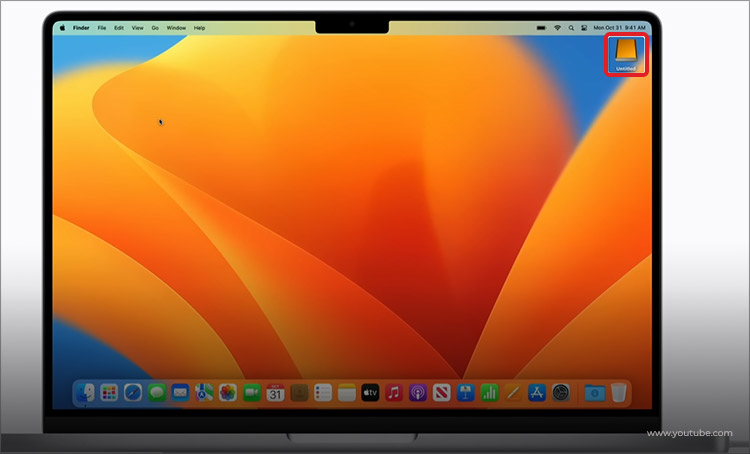Open the Help menu
Image resolution: width=750 pixels, height=454 pixels.
pyautogui.click(x=199, y=28)
